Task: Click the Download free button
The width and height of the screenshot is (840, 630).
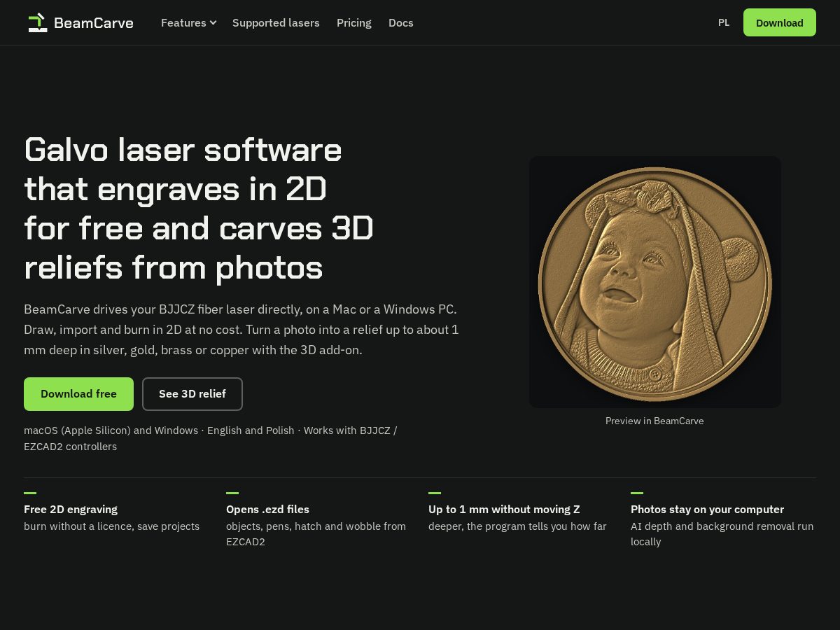Action: pos(78,394)
